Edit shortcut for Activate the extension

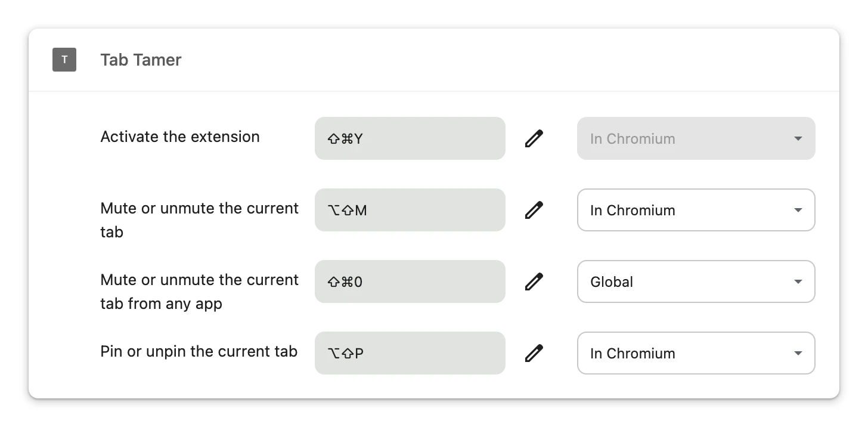[x=534, y=138]
